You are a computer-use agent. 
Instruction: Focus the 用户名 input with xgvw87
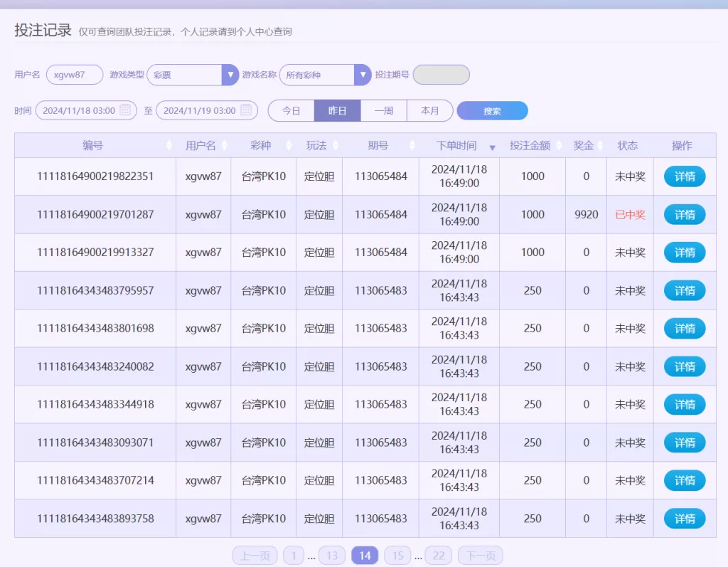pyautogui.click(x=75, y=75)
